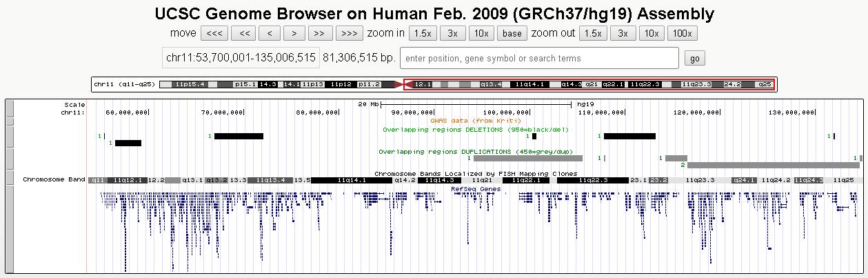Click the grey configure bar beside RefSeq Genes
868x278 pixels.
click(10, 229)
